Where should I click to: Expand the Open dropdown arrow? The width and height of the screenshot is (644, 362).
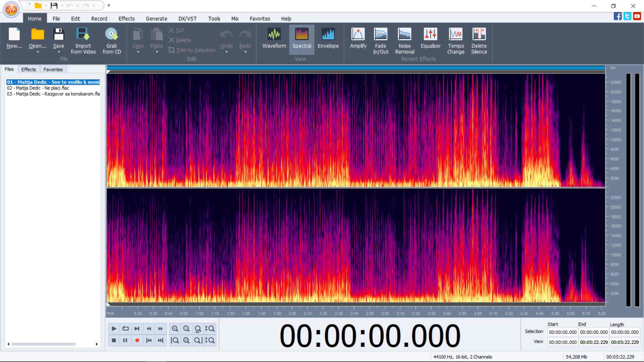[x=38, y=52]
